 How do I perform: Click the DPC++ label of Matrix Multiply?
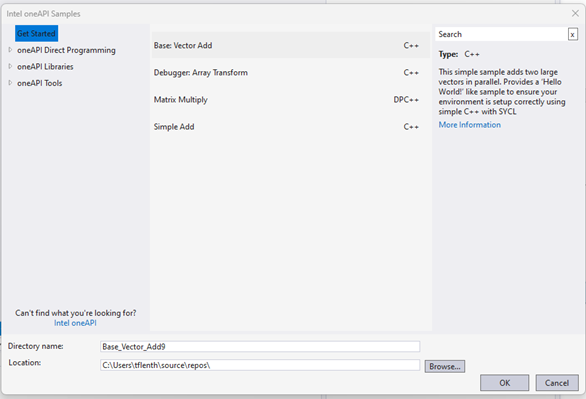pos(406,100)
